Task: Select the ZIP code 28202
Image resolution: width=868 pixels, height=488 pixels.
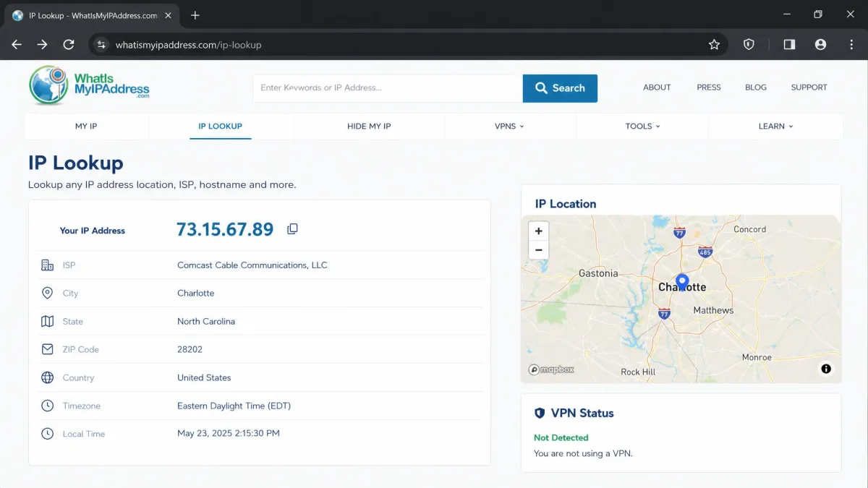Action: [x=190, y=349]
